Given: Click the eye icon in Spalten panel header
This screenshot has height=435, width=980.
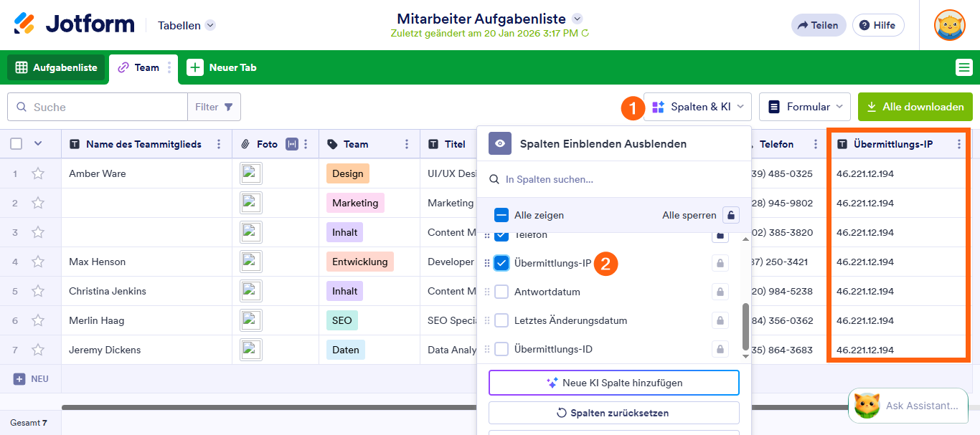Looking at the screenshot, I should (500, 143).
